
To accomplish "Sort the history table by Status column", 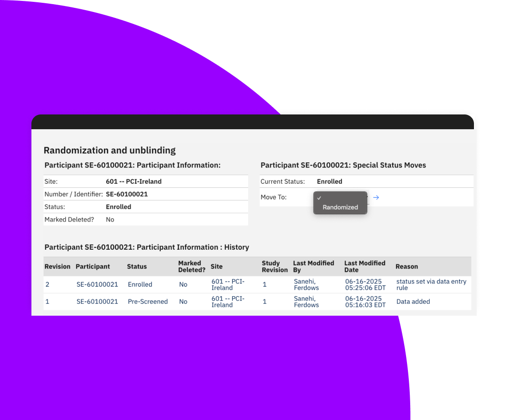I will (x=137, y=266).
